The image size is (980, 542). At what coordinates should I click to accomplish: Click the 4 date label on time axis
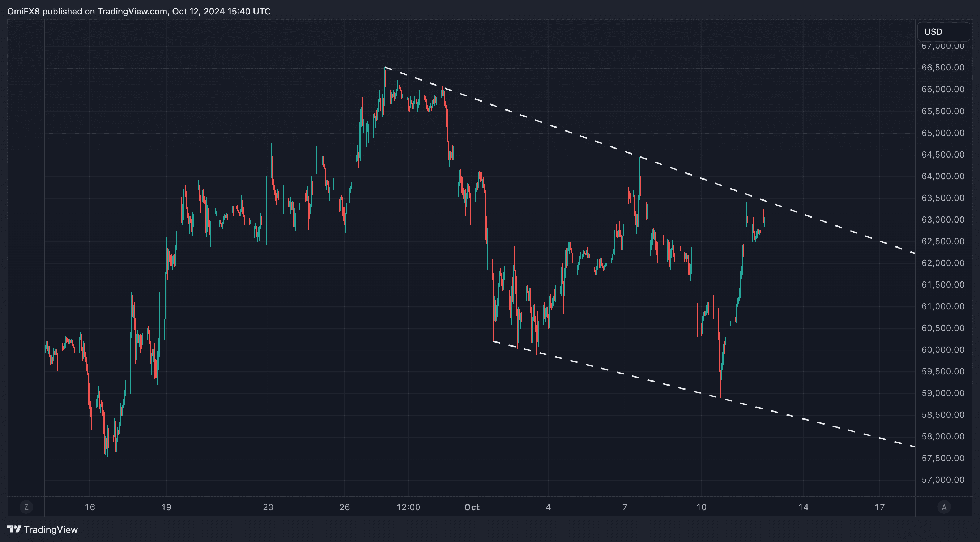pos(548,507)
